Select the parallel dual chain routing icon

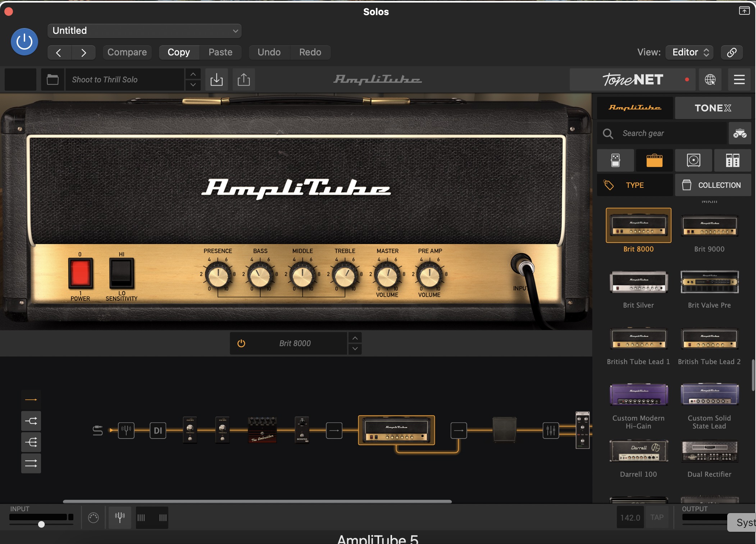pyautogui.click(x=31, y=463)
